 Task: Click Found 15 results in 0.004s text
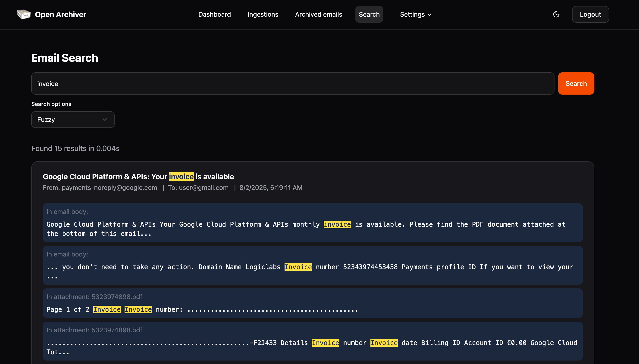tap(75, 148)
